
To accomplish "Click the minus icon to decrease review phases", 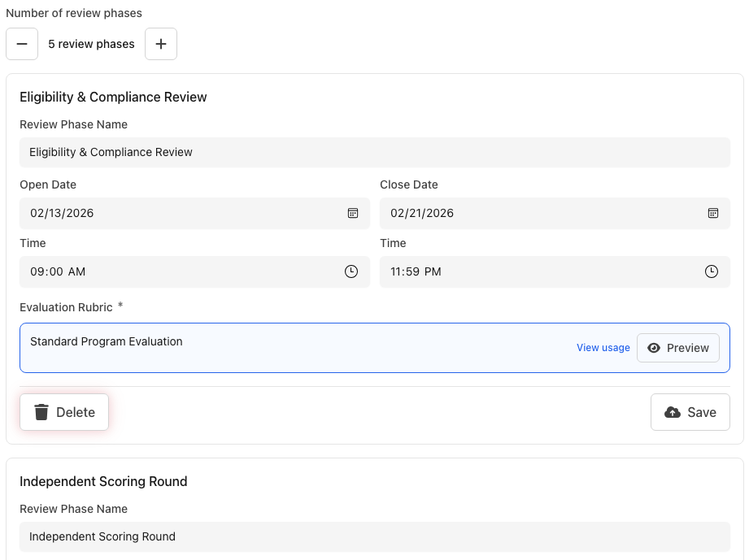I will point(22,44).
